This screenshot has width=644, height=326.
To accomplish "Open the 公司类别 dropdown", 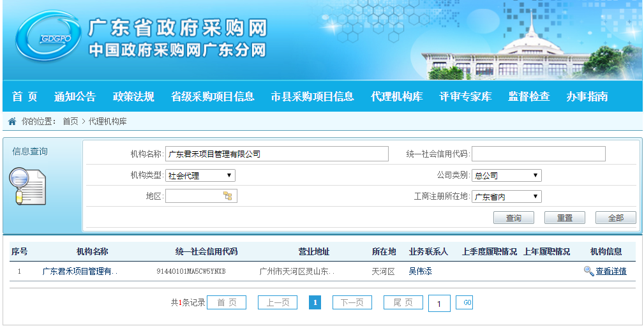I will point(506,175).
